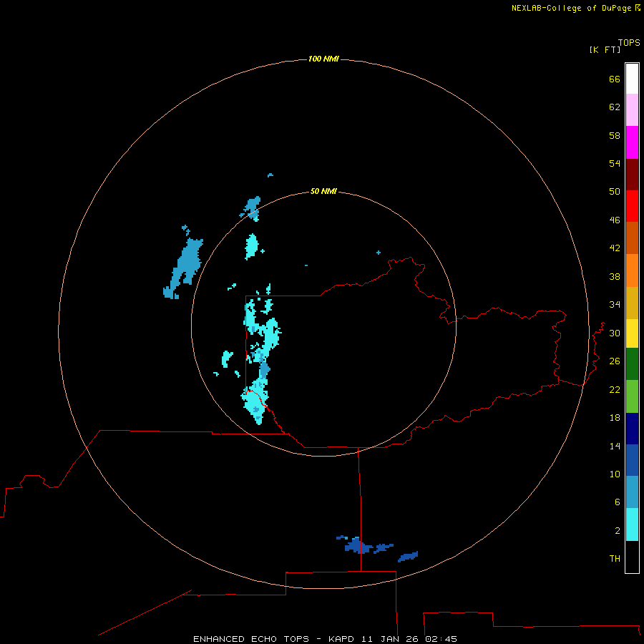Click the 100 NMI range ring label
This screenshot has height=644, width=644.
323,59
